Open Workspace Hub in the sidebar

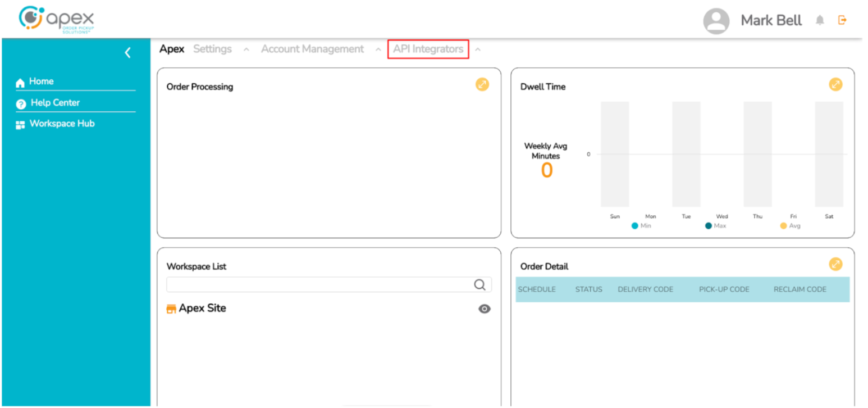click(61, 124)
